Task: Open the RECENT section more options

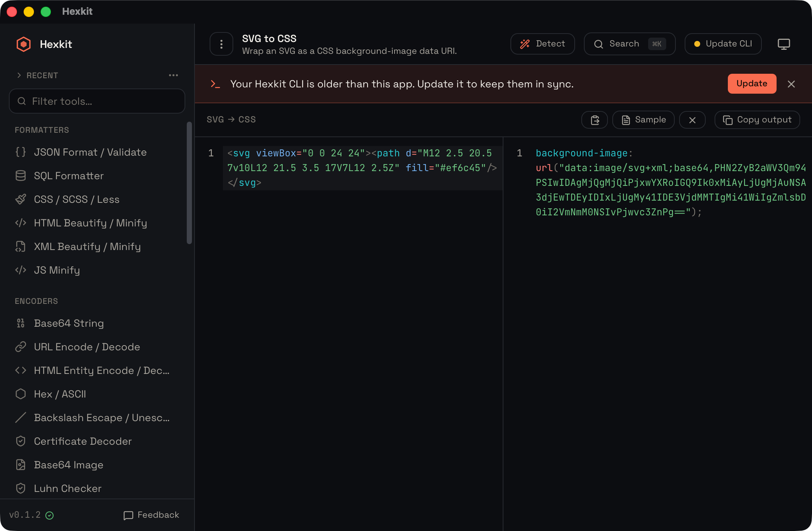Action: 173,75
